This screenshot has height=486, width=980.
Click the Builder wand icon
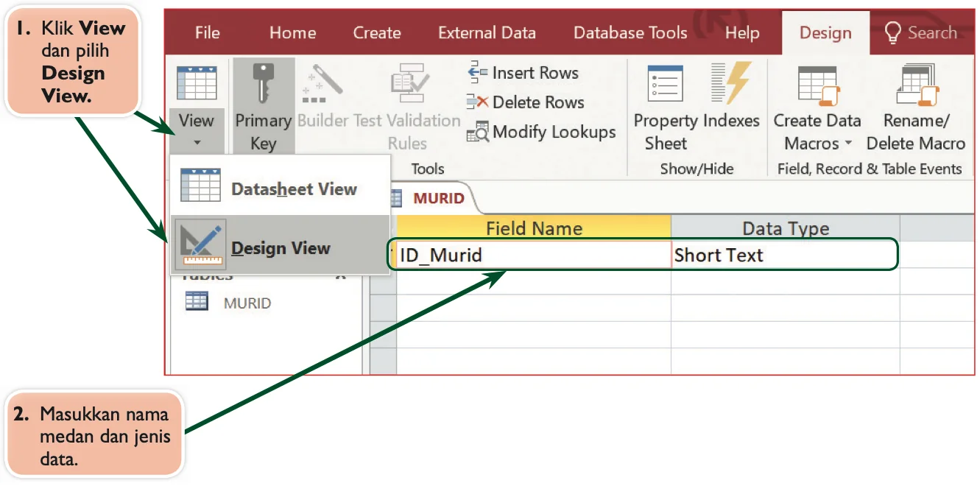324,84
